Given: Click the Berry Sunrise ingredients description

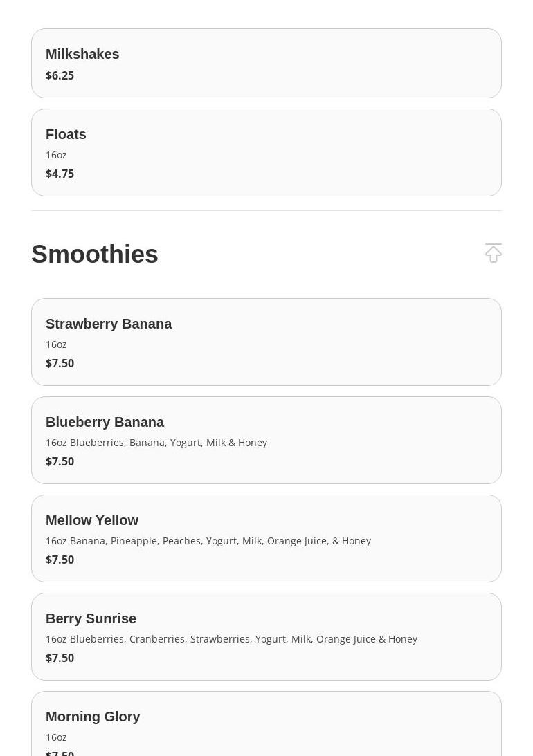Looking at the screenshot, I should (x=231, y=639).
